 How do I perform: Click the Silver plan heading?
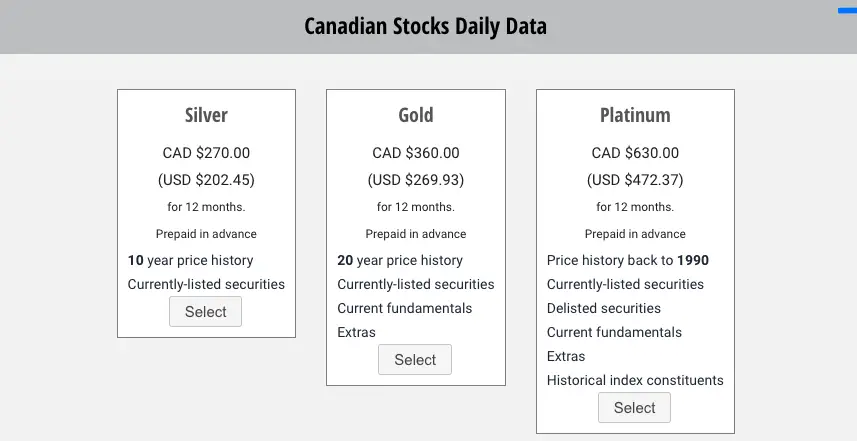coord(206,115)
